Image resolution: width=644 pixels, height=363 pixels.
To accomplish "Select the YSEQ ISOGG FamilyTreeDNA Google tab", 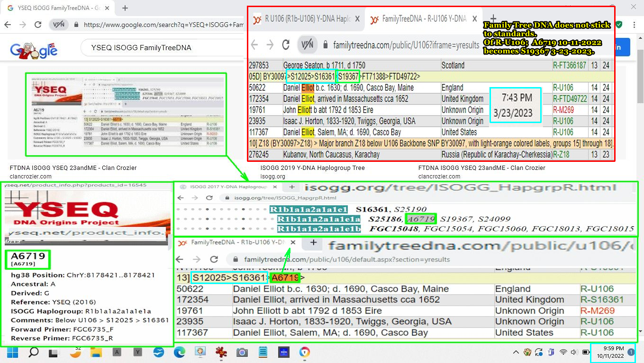I will tap(59, 8).
